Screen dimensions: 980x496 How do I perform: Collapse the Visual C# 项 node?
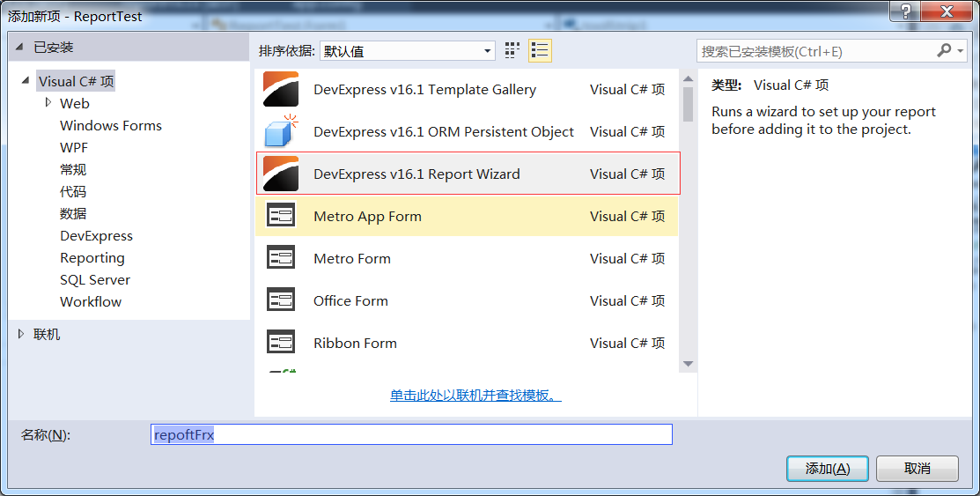pyautogui.click(x=25, y=81)
